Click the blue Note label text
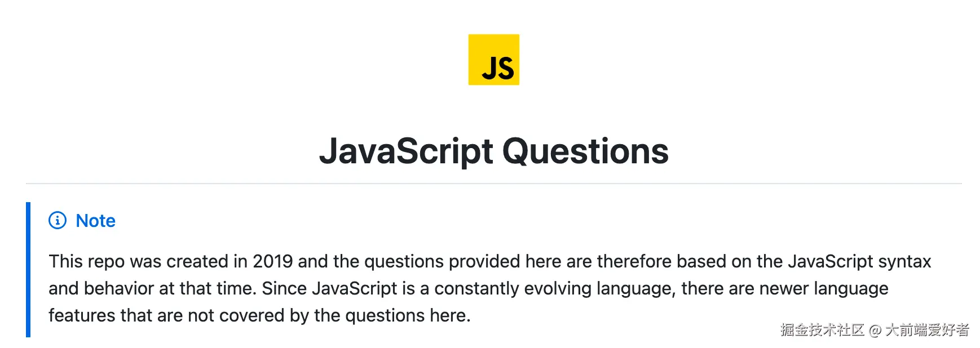 (x=95, y=221)
